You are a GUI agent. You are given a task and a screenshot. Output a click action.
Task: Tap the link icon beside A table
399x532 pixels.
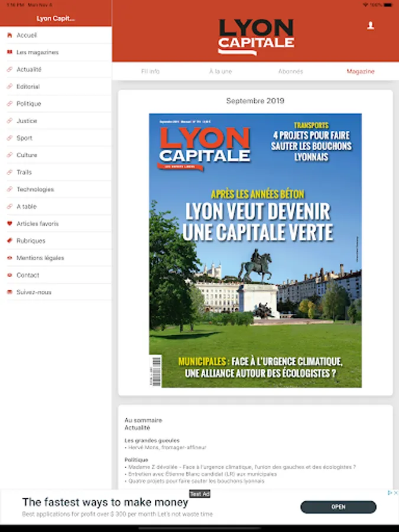coord(9,206)
